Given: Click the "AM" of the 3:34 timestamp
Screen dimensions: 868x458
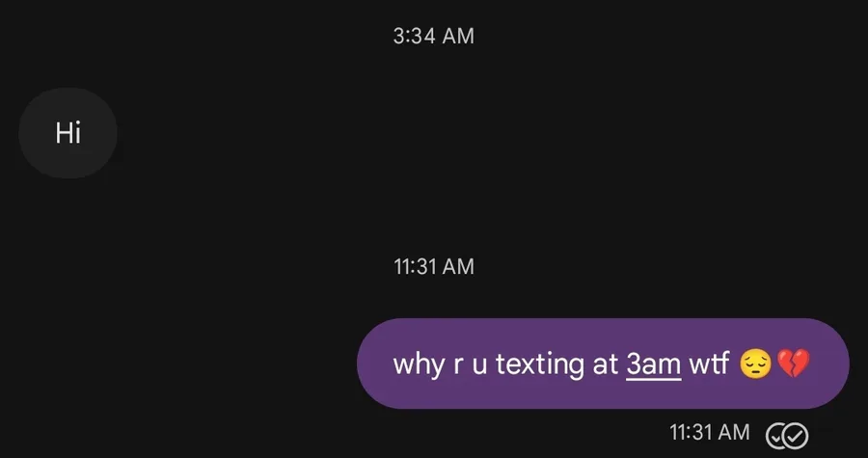Looking at the screenshot, I should tap(458, 36).
